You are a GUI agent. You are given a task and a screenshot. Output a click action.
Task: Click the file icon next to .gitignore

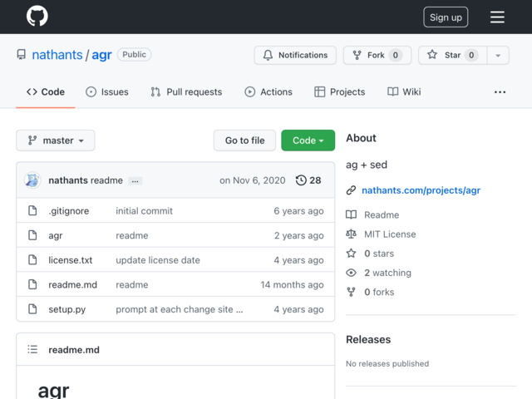click(x=32, y=210)
